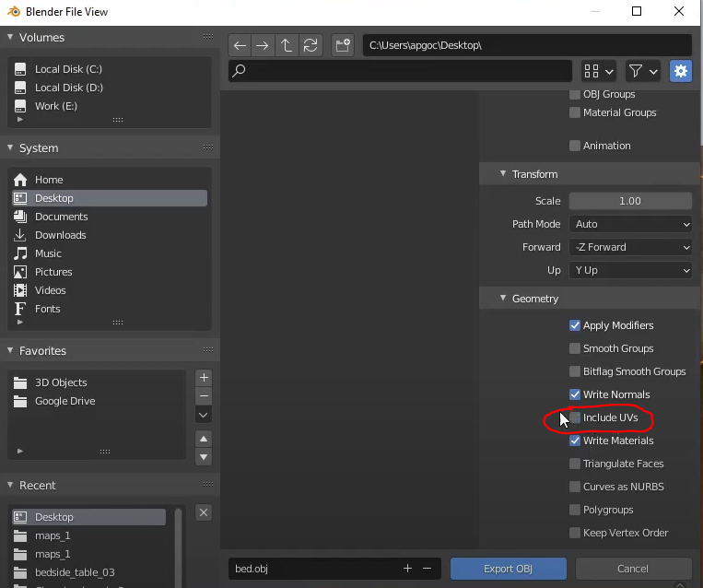Open Fonts folder
Image resolution: width=703 pixels, height=588 pixels.
(110, 309)
